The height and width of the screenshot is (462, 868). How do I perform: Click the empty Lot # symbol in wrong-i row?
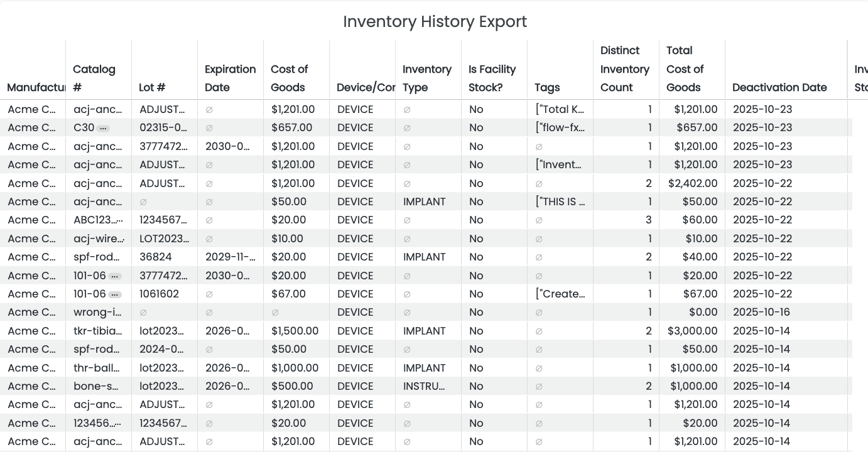pos(143,313)
